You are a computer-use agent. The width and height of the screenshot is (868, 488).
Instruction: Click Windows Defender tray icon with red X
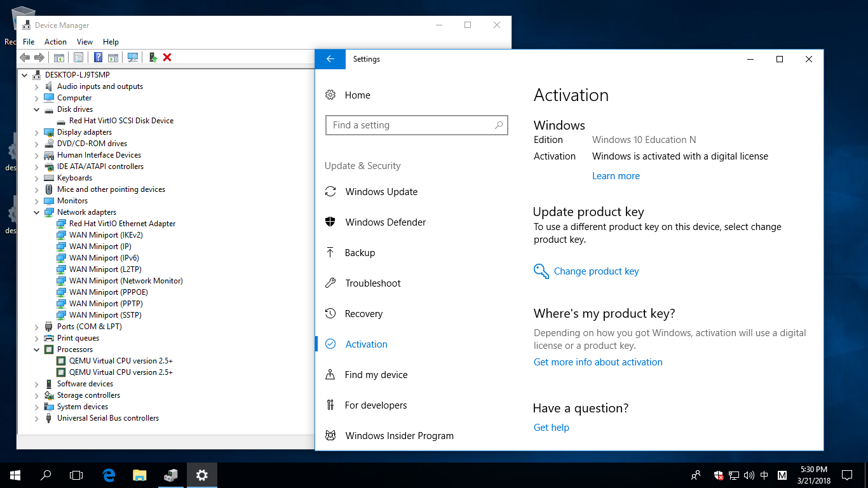(x=719, y=475)
